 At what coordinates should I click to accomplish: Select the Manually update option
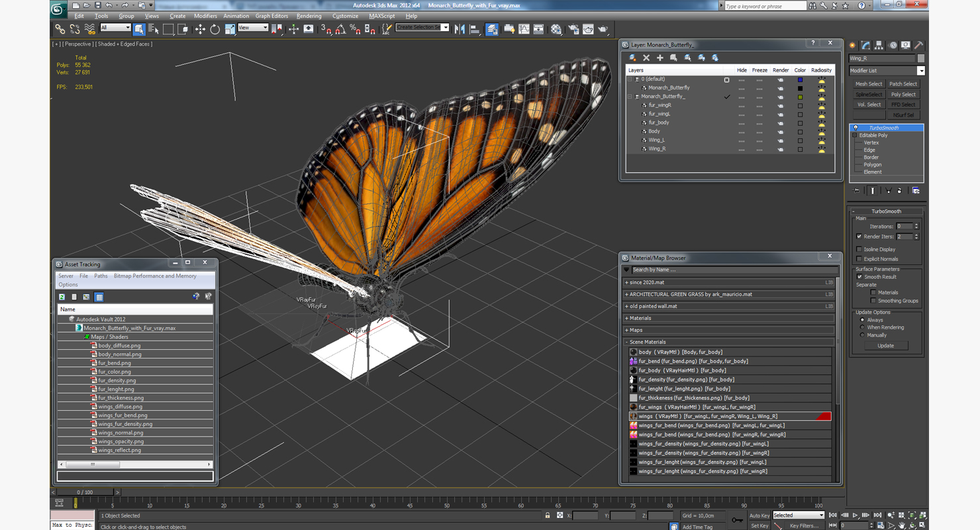tap(862, 335)
